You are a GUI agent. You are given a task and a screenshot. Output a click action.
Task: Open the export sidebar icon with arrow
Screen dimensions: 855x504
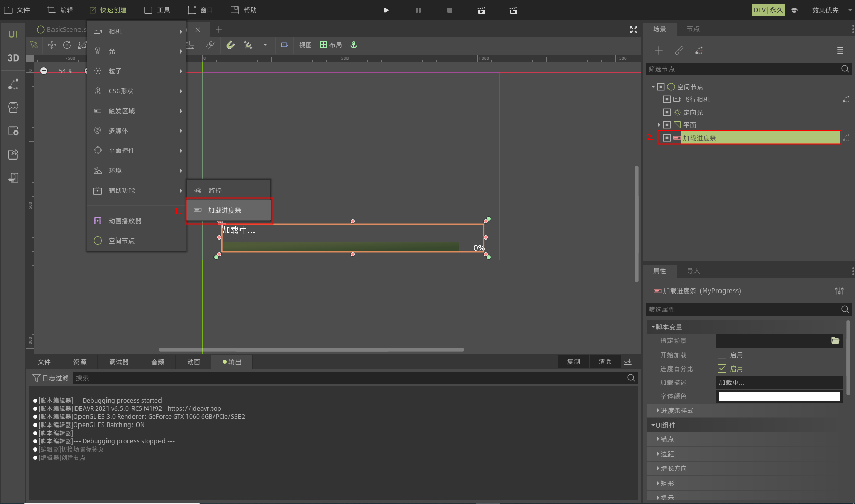pos(13,154)
